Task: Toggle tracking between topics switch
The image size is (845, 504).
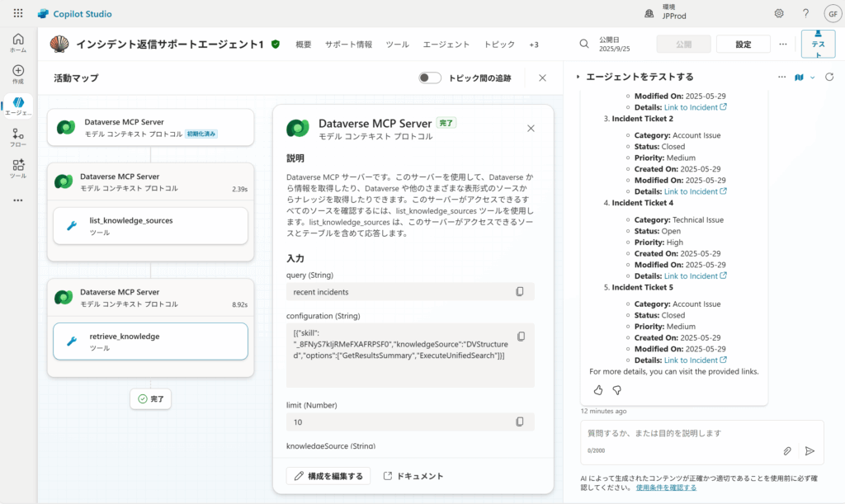Action: coord(429,78)
